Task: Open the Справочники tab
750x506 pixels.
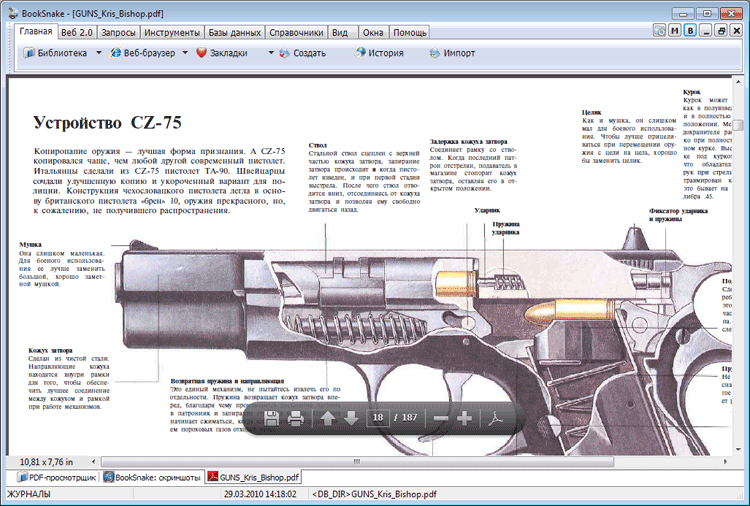Action: point(296,33)
